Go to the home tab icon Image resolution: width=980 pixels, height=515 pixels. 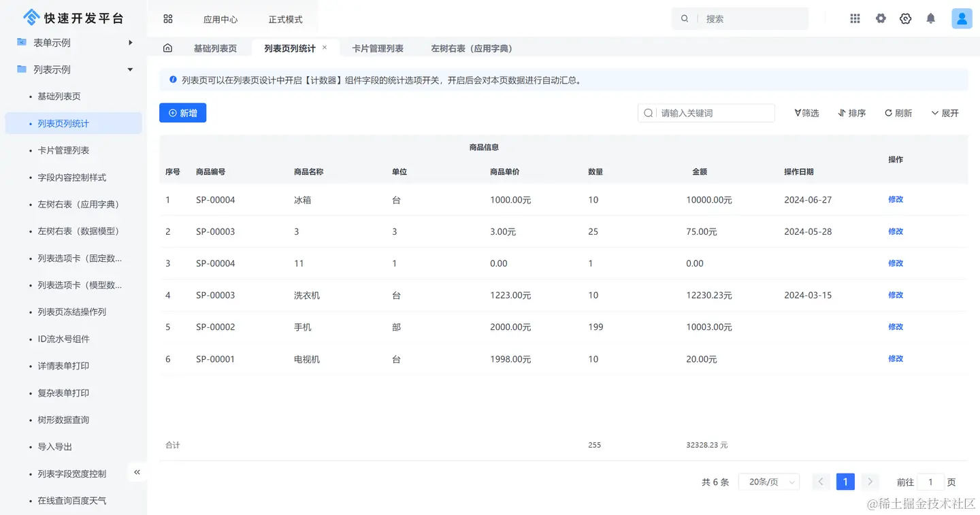(167, 48)
